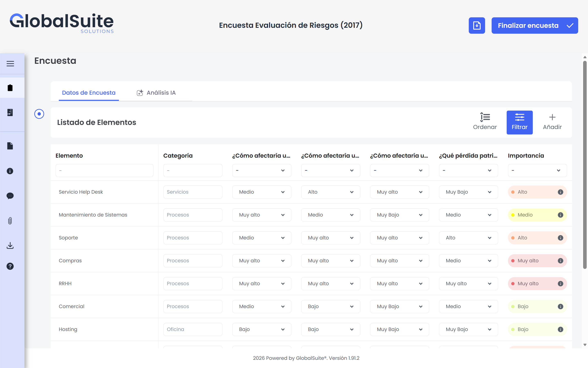
Task: Open Hosting row 'Muy Bajo' last dropdown
Action: tap(468, 329)
